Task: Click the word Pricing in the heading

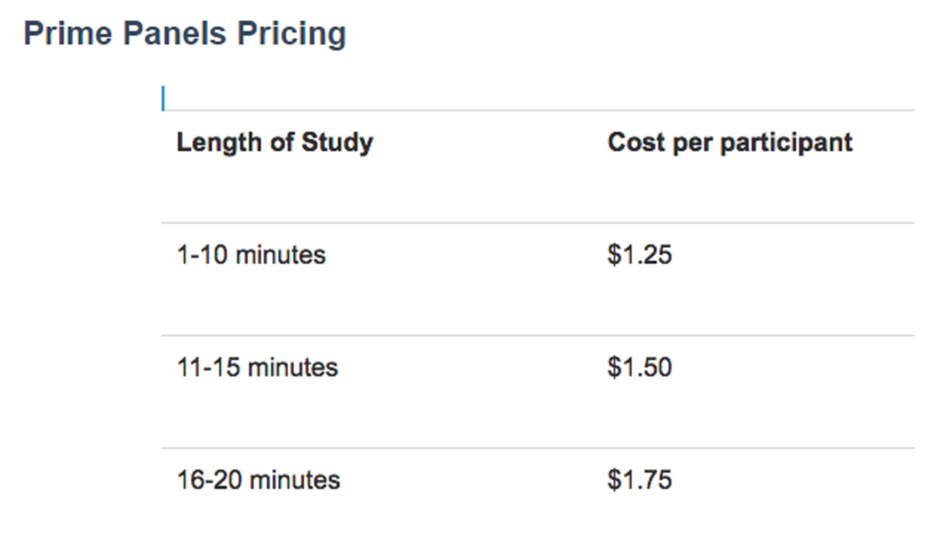Action: 291,34
